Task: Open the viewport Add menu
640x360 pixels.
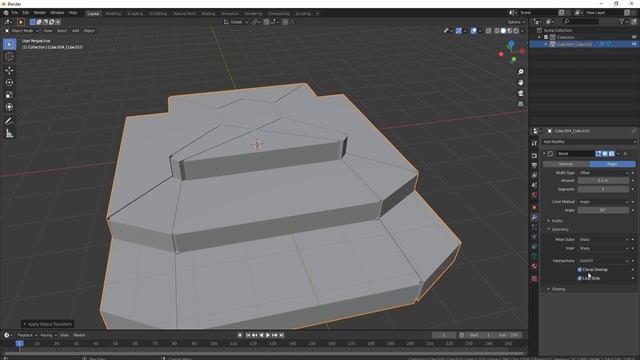Action: (x=76, y=31)
